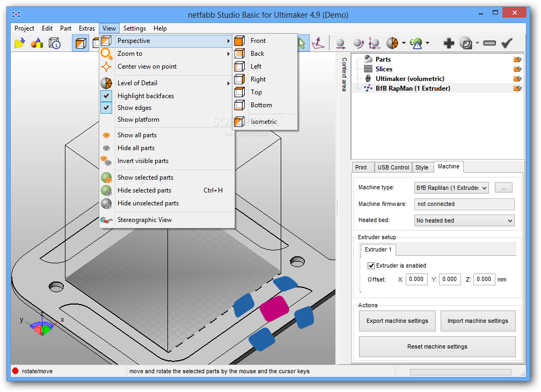The width and height of the screenshot is (541, 392).
Task: Click Invert visible parts menu entry
Action: [x=166, y=161]
